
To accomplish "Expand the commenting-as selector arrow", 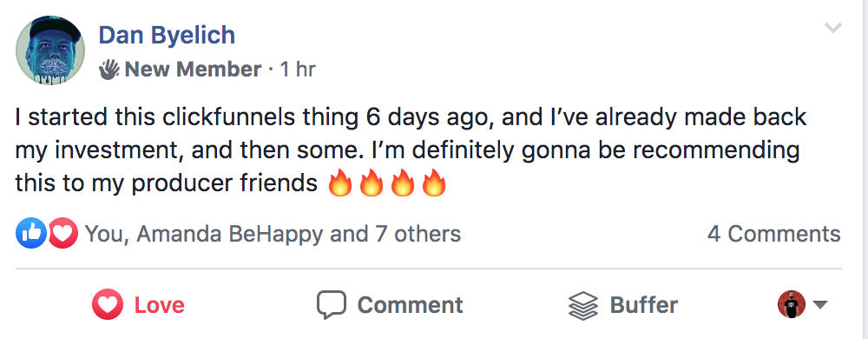I will (820, 304).
